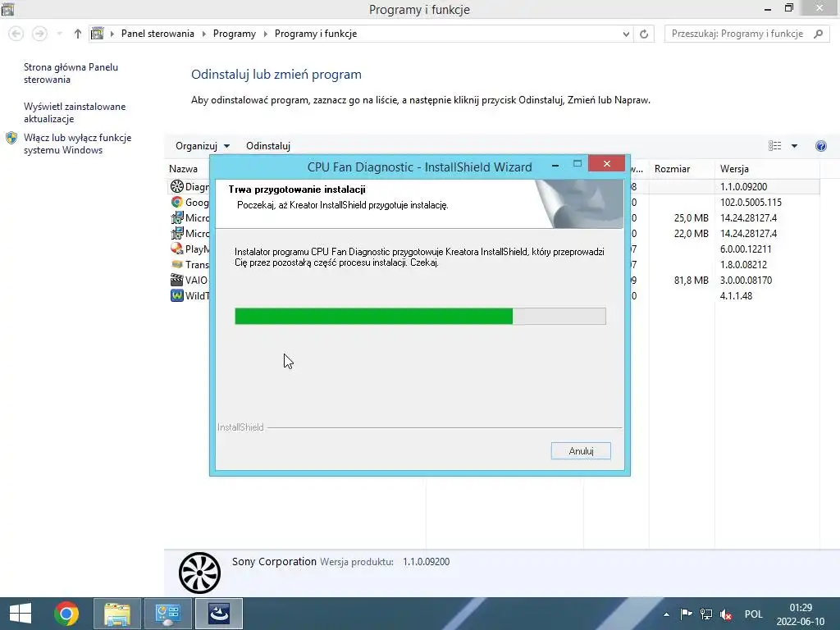
Task: Click the large fan icon in details pane
Action: pos(199,573)
